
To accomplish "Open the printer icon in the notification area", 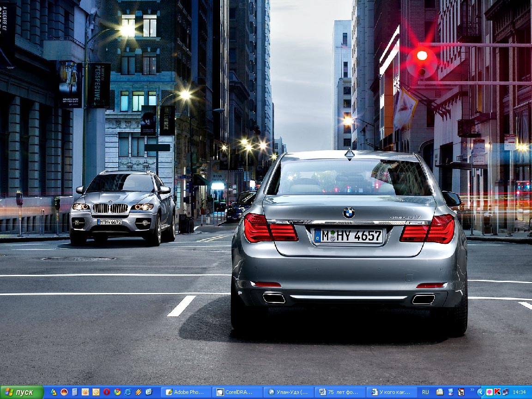I will 440,393.
